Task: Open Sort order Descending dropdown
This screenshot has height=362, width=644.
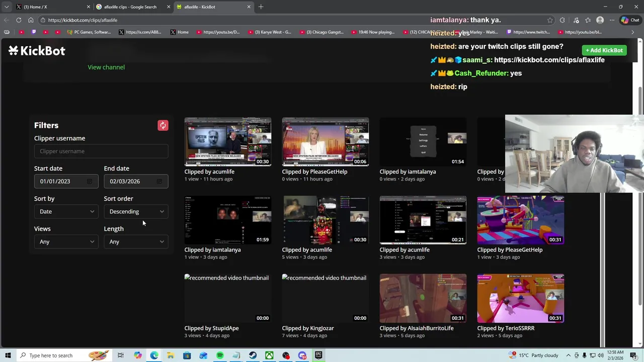Action: 136,212
